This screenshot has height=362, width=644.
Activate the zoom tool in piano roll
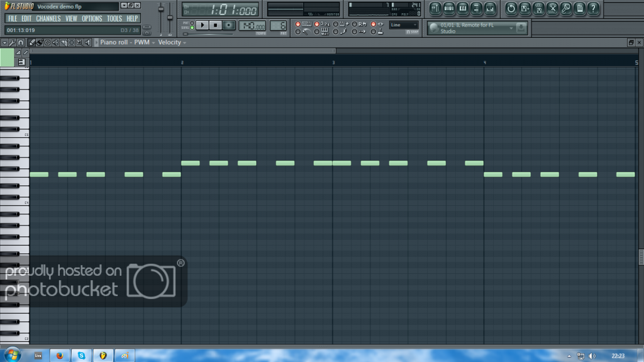pos(79,42)
